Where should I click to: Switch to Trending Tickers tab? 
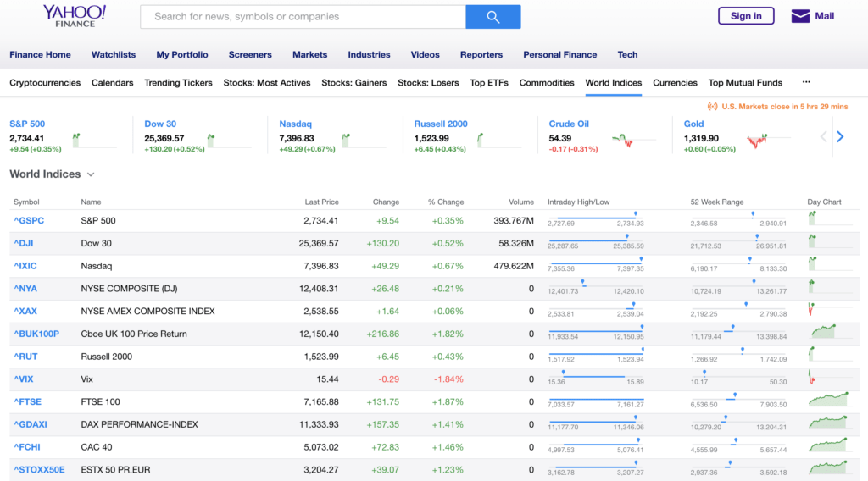click(x=178, y=83)
